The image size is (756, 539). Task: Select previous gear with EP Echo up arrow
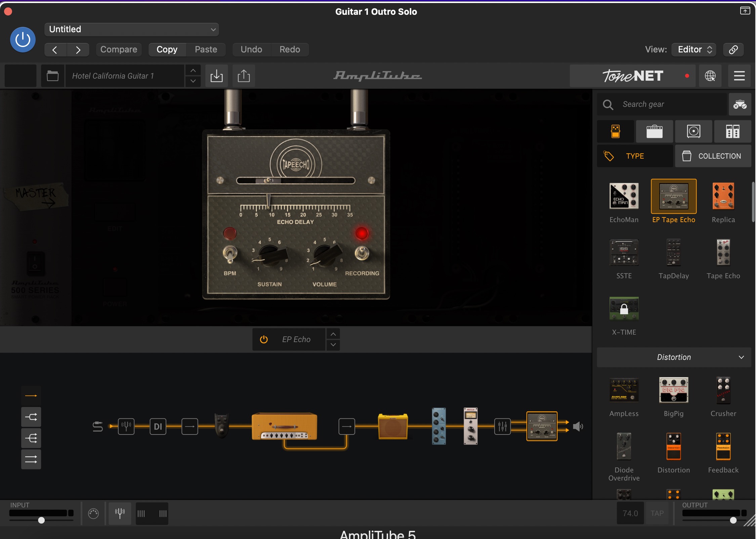pos(333,334)
